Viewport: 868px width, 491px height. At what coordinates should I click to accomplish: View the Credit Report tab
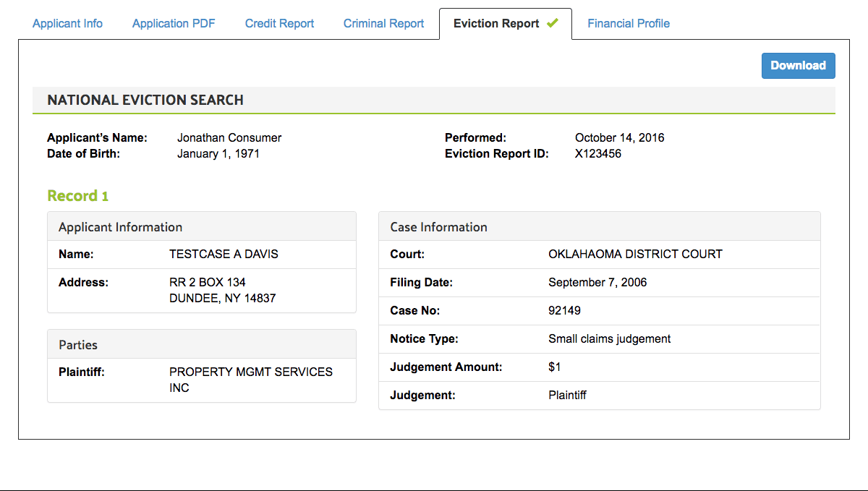pyautogui.click(x=279, y=23)
